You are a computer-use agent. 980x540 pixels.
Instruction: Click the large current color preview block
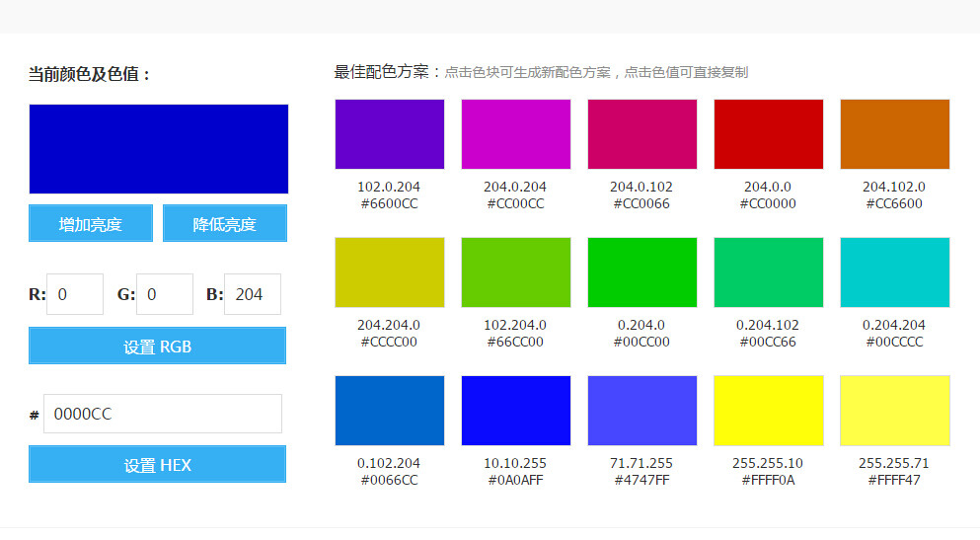[x=159, y=149]
